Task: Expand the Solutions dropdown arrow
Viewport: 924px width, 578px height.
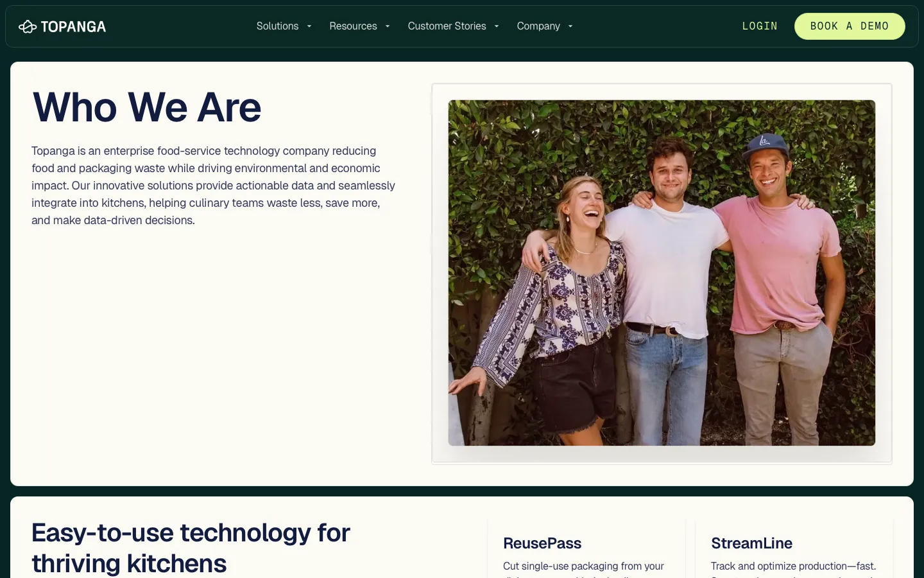Action: (309, 26)
